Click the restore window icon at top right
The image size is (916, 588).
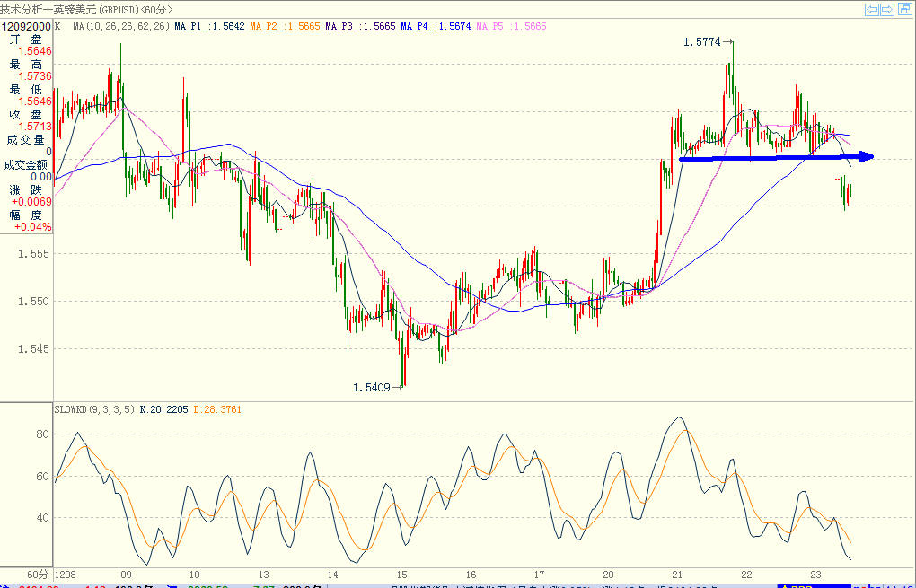pos(903,9)
